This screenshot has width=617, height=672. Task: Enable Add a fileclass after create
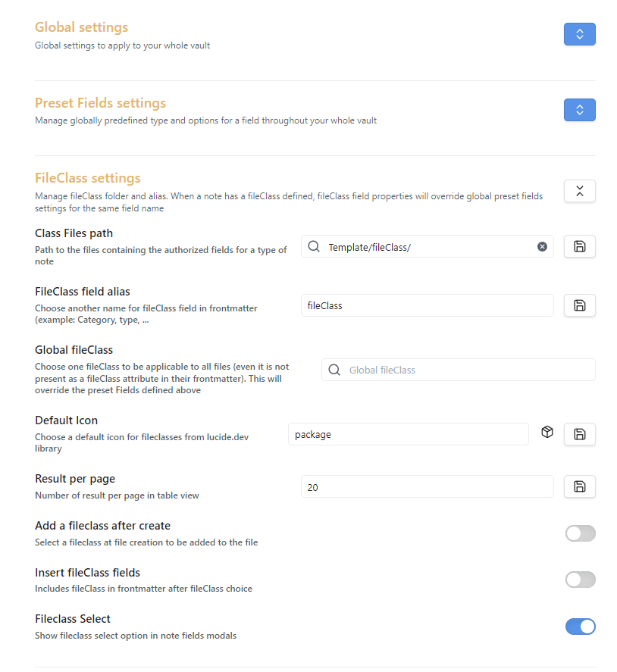coord(580,533)
